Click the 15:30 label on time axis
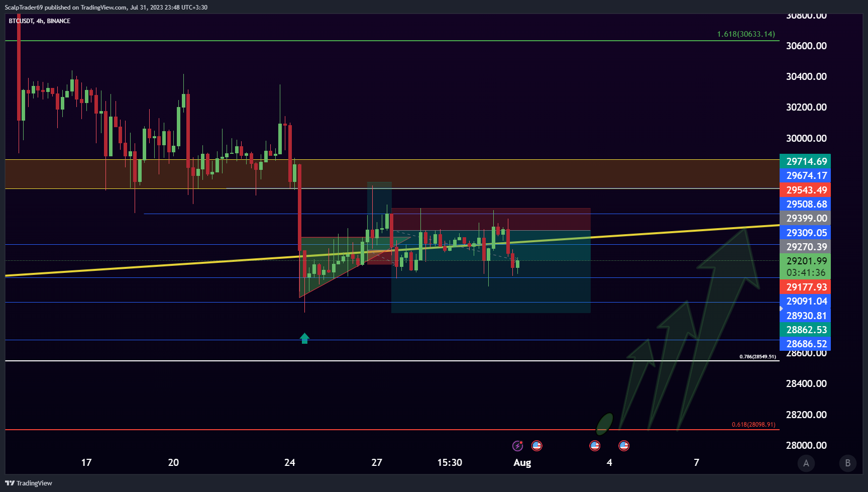This screenshot has width=868, height=492. (450, 462)
